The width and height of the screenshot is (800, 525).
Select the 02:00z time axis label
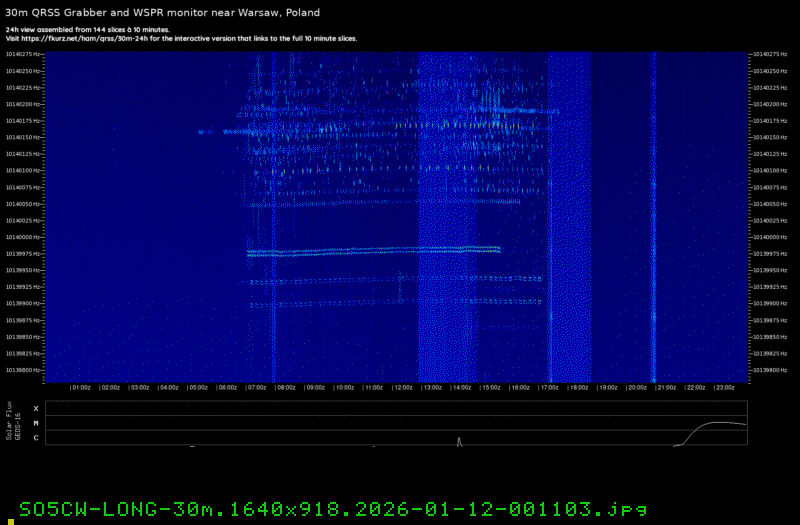click(x=111, y=388)
